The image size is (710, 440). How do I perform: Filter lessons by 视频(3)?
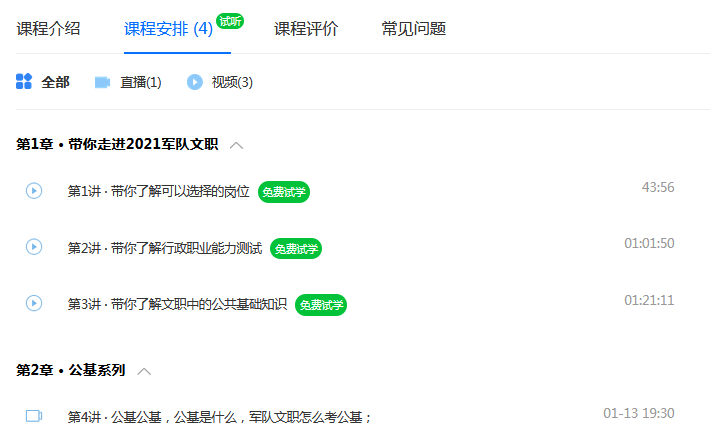pyautogui.click(x=232, y=82)
